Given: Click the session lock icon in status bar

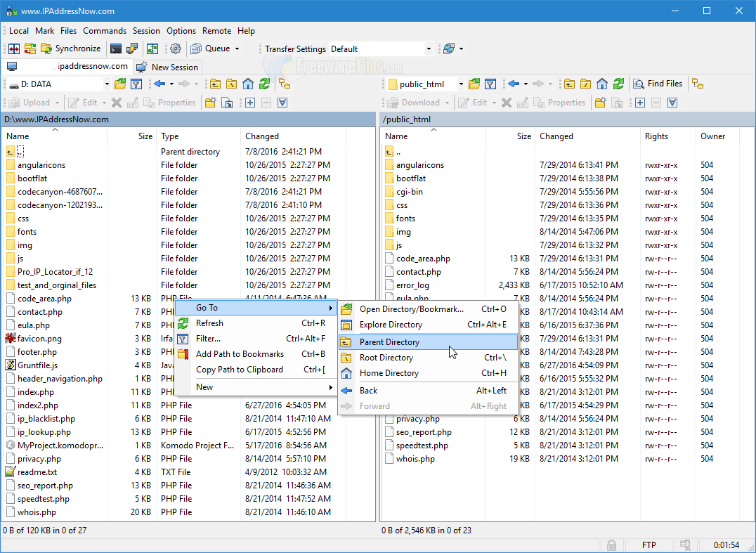Looking at the screenshot, I should click(x=611, y=545).
